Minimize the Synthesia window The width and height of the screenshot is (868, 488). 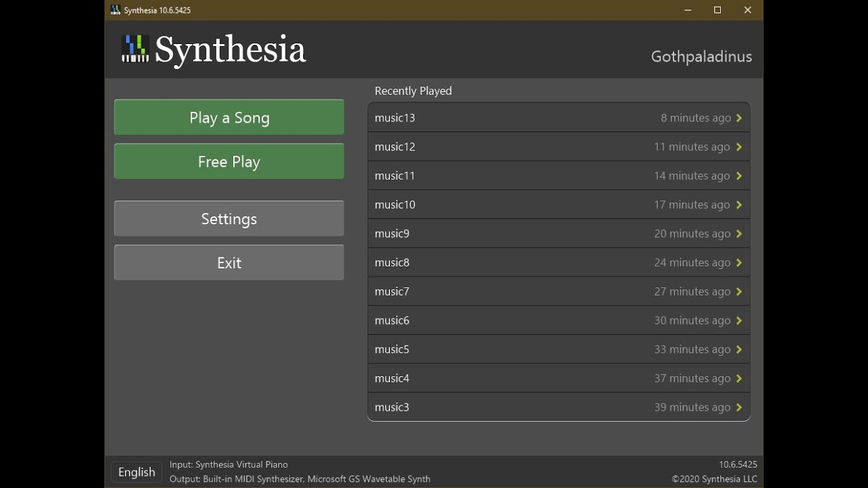click(688, 10)
